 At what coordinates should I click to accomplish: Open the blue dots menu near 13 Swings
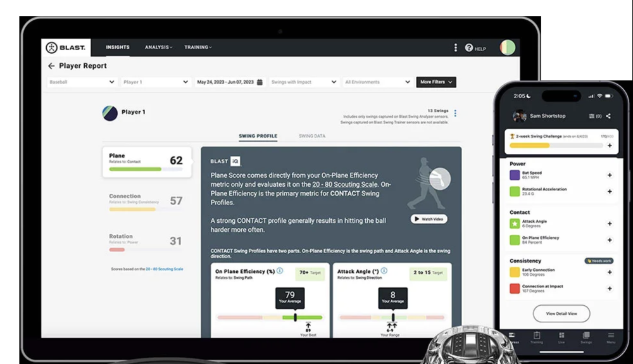(455, 113)
